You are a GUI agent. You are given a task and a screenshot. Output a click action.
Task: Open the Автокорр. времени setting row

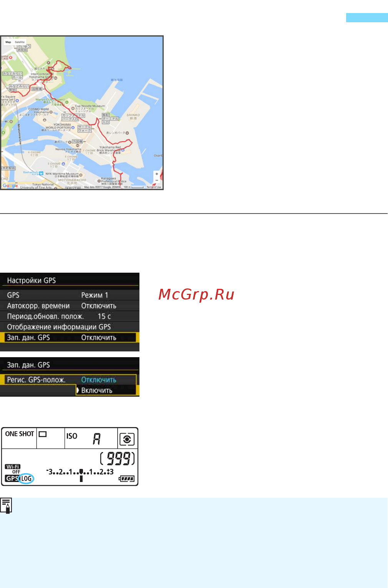[70, 306]
